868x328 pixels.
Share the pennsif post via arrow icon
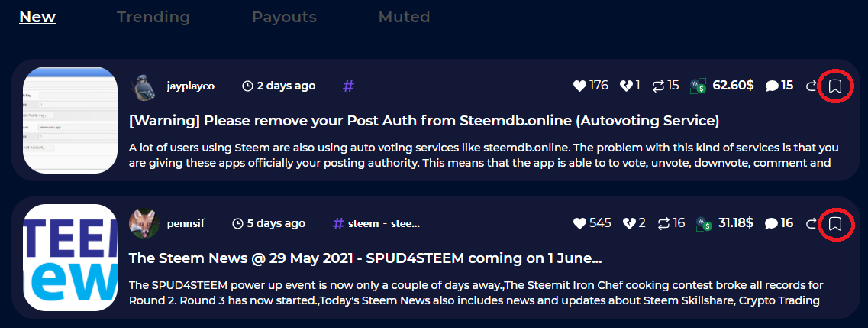coord(811,224)
